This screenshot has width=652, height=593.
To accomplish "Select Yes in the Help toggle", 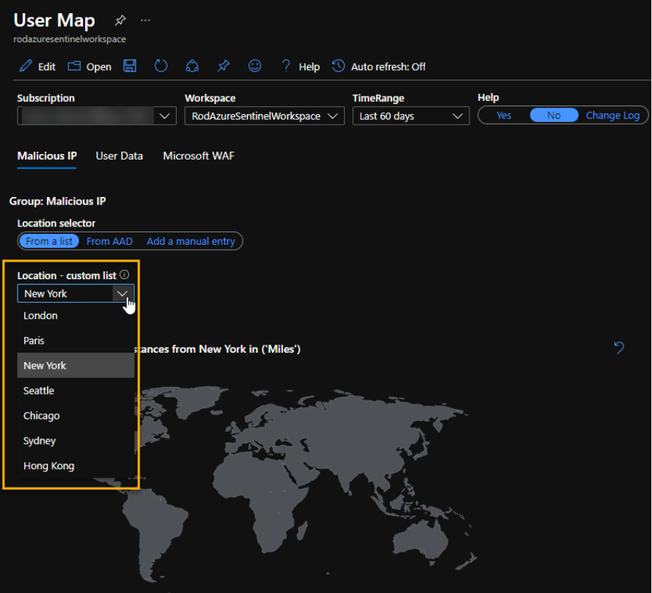I will (504, 116).
